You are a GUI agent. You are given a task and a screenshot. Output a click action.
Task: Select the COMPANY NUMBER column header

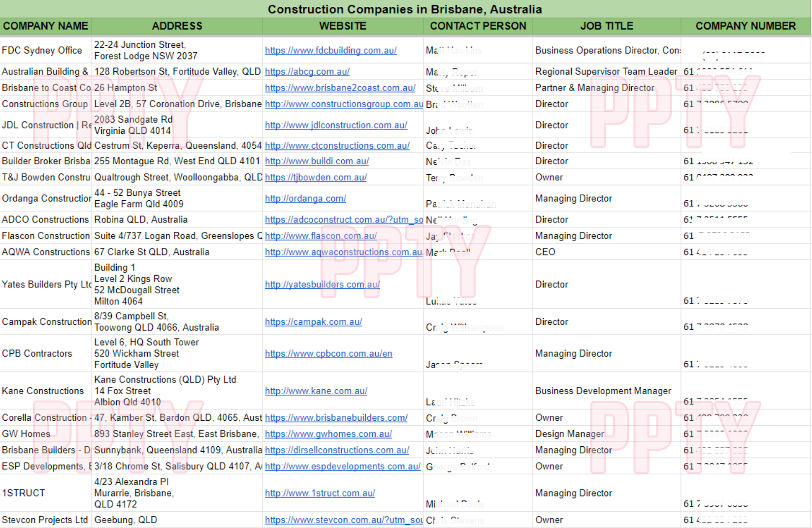746,26
